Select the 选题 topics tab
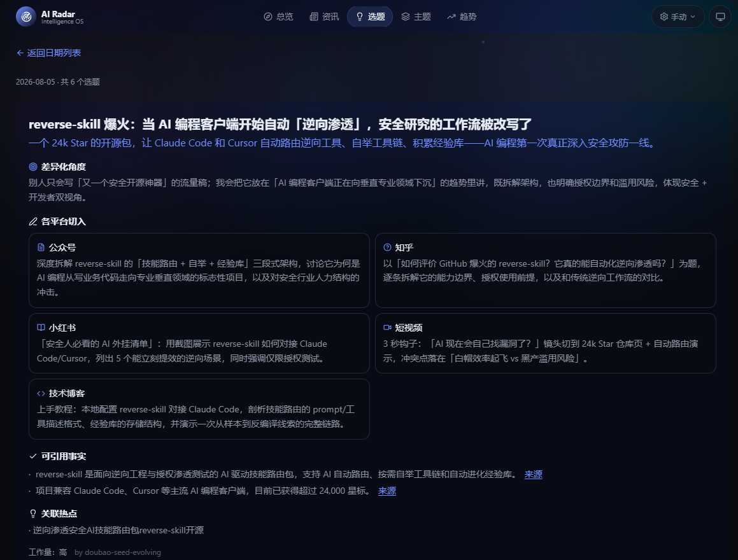This screenshot has height=560, width=738. (370, 17)
